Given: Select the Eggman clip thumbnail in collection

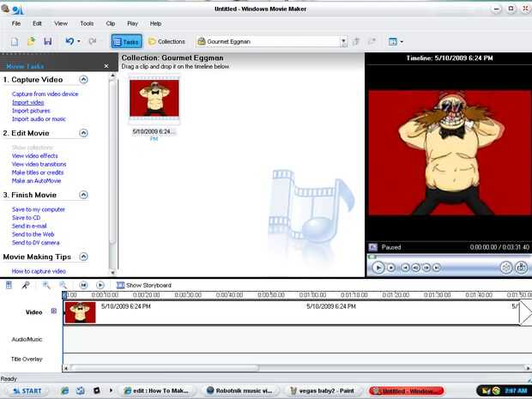Looking at the screenshot, I should pos(154,99).
